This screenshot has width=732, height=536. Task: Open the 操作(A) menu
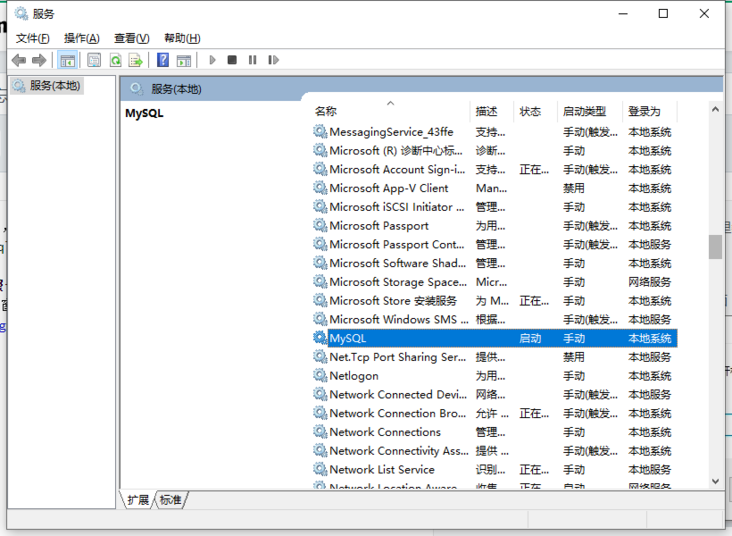tap(82, 38)
